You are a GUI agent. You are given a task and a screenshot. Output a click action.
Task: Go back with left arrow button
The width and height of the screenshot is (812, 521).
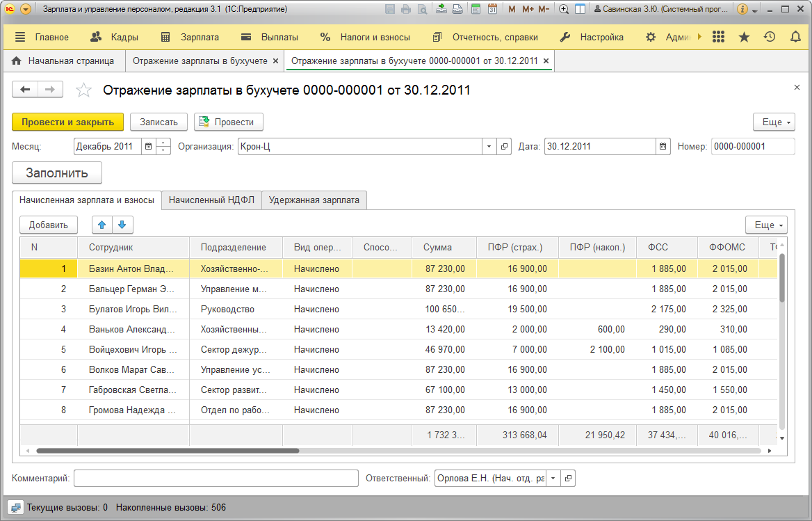click(25, 90)
